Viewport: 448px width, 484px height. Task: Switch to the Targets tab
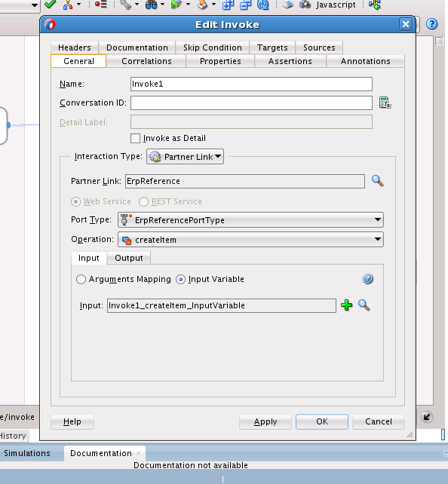(272, 47)
